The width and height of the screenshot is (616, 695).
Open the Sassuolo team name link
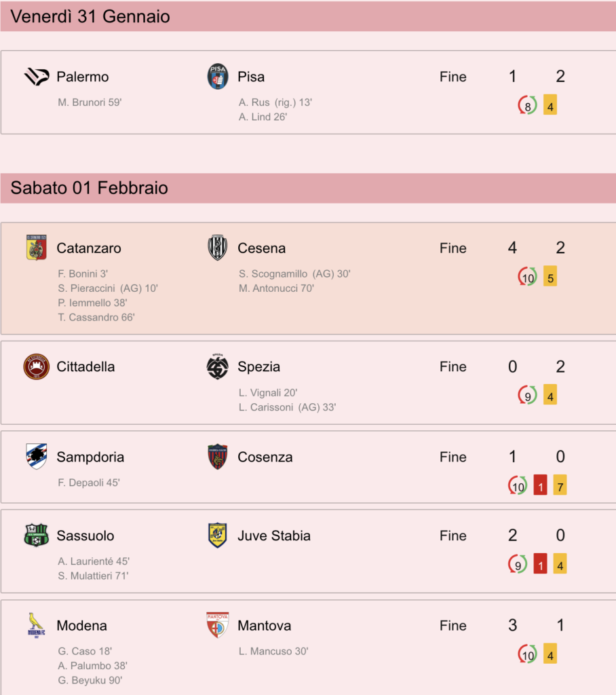point(85,536)
